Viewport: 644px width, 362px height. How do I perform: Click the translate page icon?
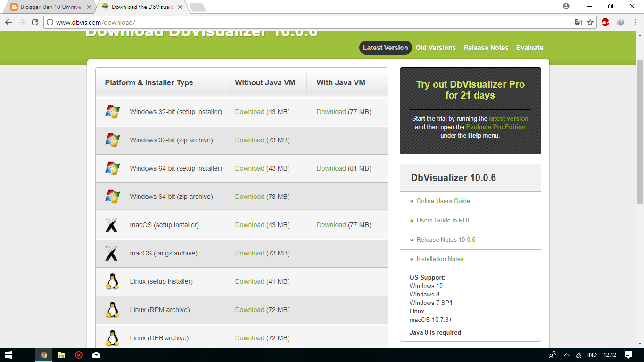(x=578, y=22)
